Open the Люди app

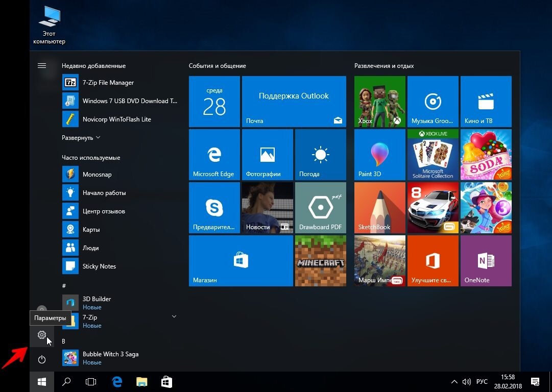(x=119, y=248)
